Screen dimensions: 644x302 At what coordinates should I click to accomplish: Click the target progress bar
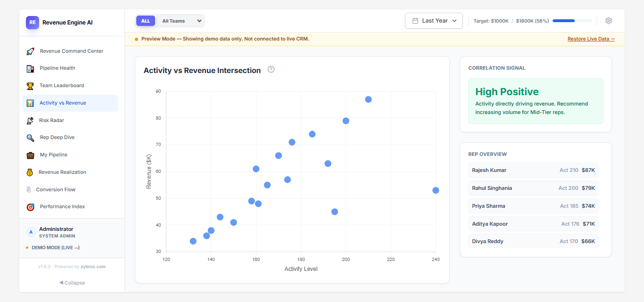pyautogui.click(x=571, y=21)
